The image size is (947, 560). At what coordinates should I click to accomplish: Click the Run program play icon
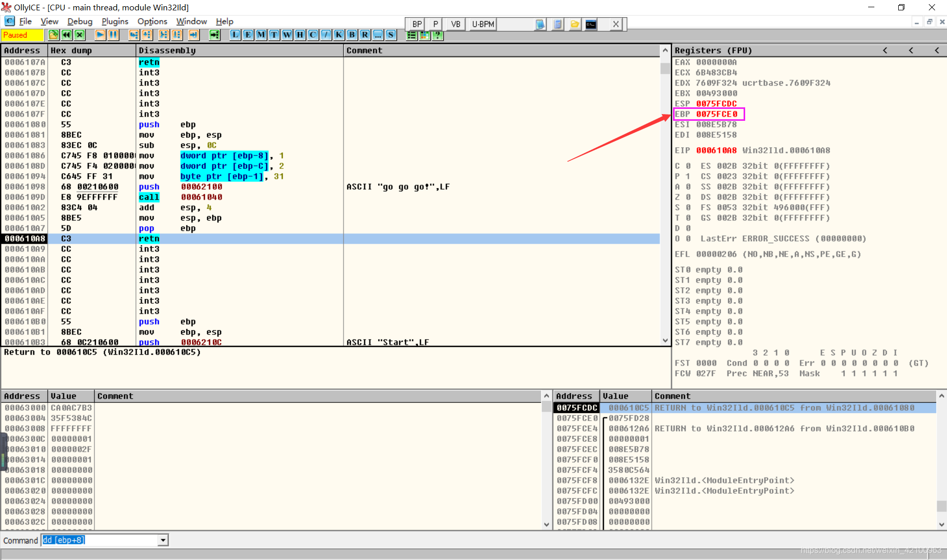[x=101, y=35]
